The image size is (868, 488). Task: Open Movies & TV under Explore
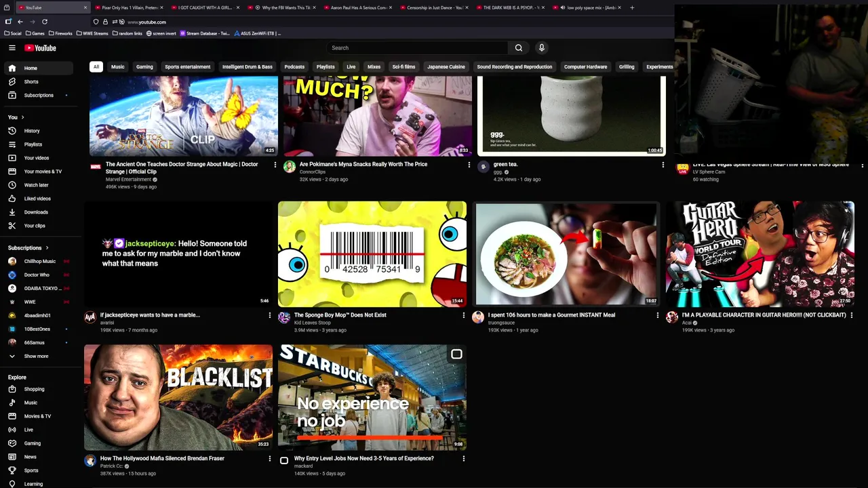pos(38,416)
